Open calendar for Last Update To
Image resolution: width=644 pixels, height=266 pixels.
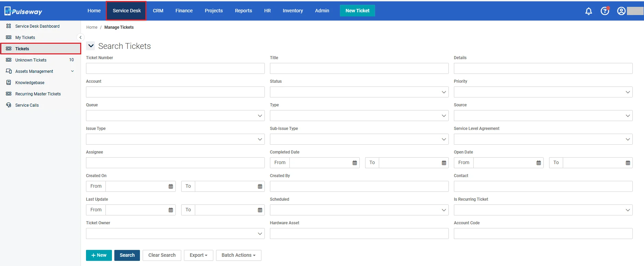click(x=260, y=210)
